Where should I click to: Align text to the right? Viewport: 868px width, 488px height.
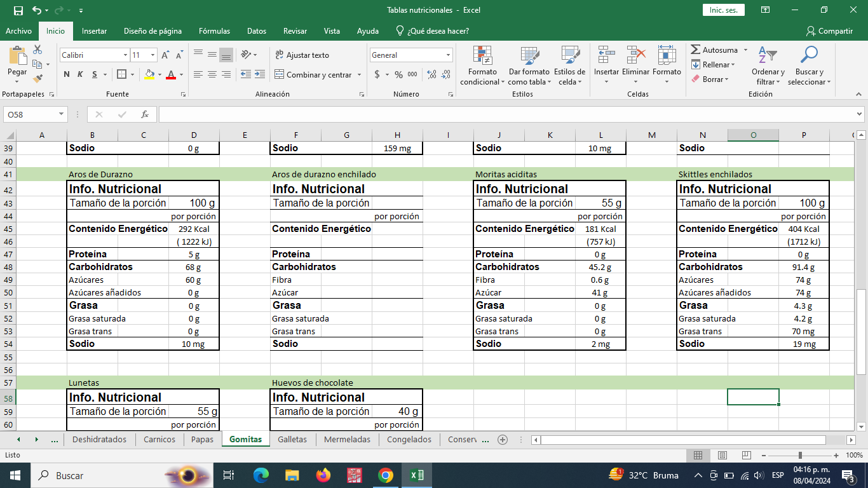[x=226, y=74]
